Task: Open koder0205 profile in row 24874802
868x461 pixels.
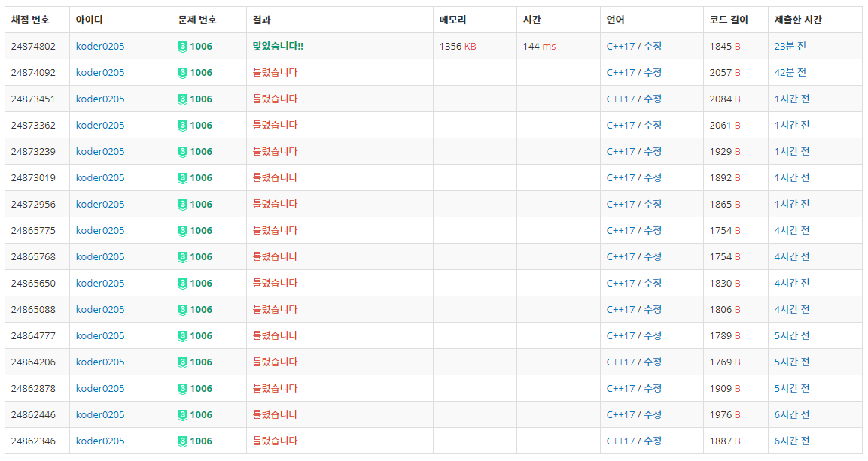Action: click(x=100, y=47)
